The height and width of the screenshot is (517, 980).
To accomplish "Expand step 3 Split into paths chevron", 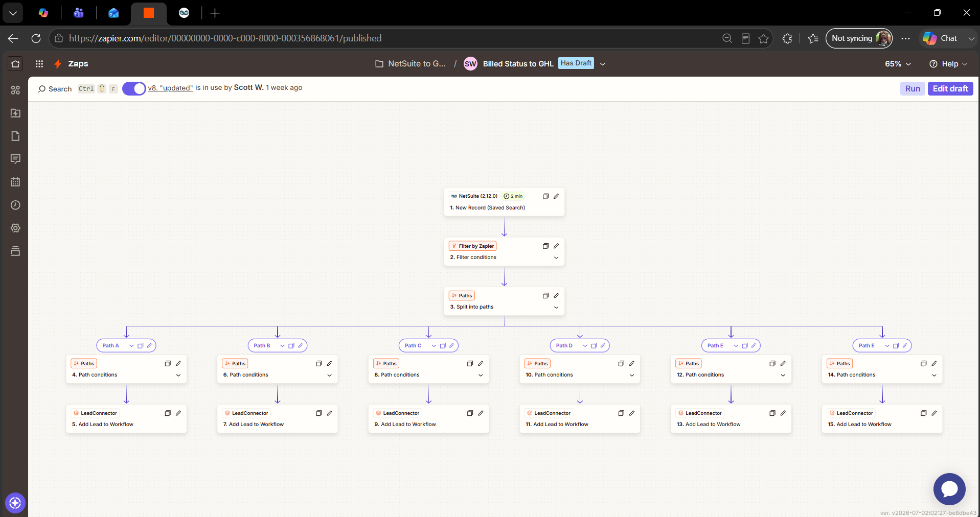I will (556, 307).
